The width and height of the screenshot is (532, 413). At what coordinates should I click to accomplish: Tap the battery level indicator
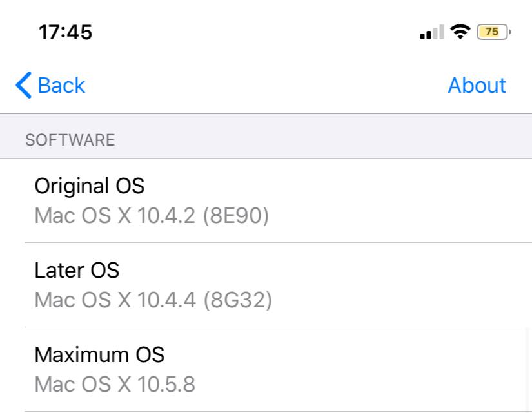pyautogui.click(x=493, y=32)
